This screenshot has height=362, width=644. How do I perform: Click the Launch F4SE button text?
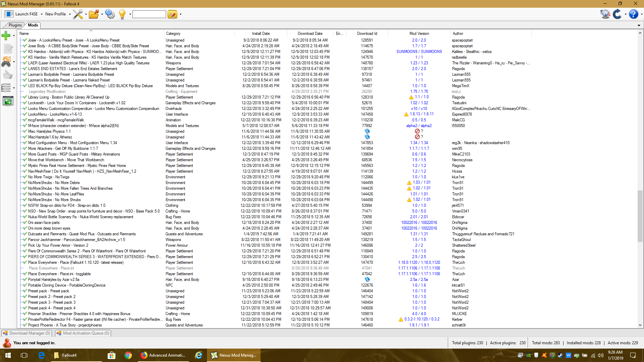tap(26, 14)
